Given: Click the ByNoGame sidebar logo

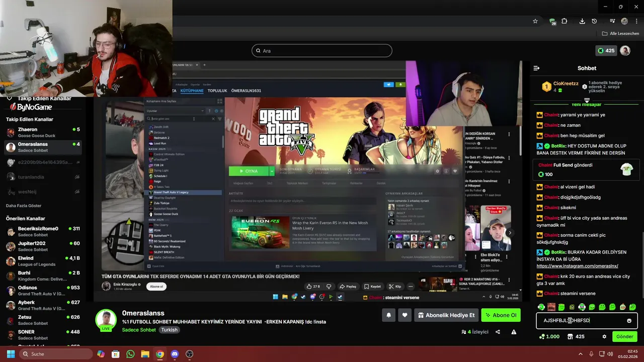Looking at the screenshot, I should click(30, 107).
